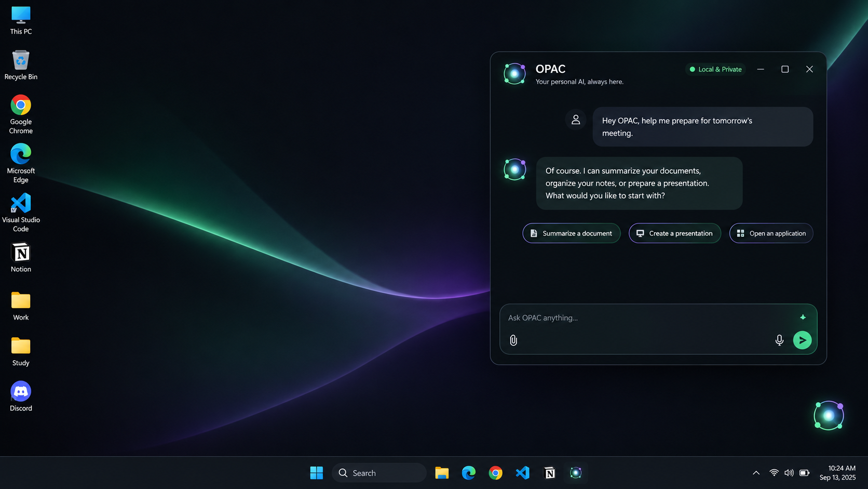This screenshot has width=868, height=489.
Task: Open Microsoft Edge from the taskbar
Action: click(x=468, y=473)
